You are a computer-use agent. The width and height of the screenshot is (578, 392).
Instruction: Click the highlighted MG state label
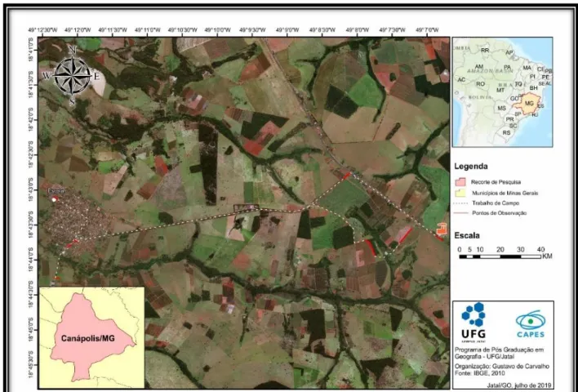529,104
